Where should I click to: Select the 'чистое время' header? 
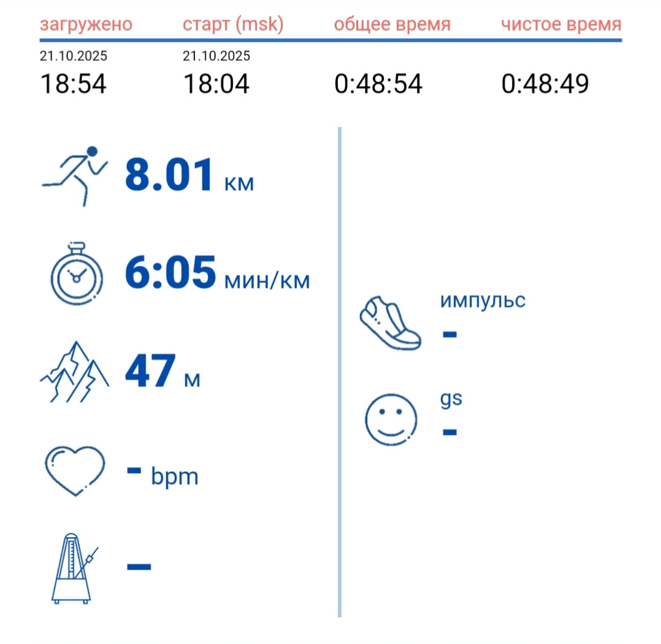click(561, 24)
